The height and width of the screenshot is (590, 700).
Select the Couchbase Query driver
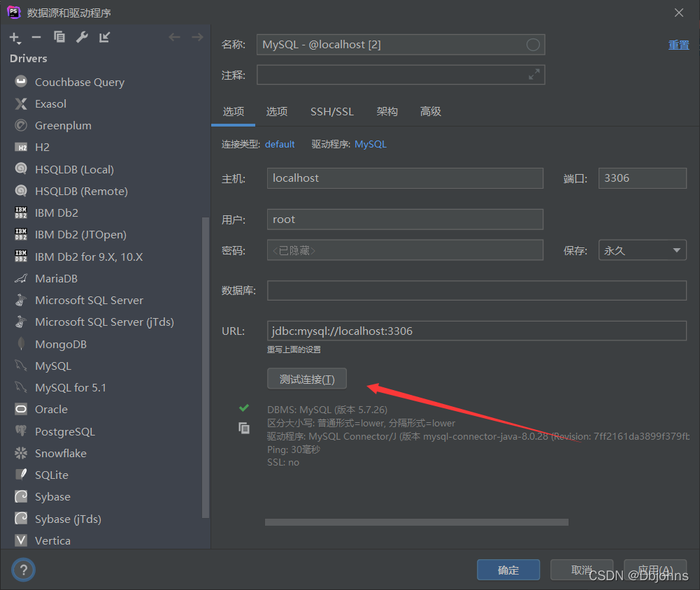pyautogui.click(x=80, y=82)
